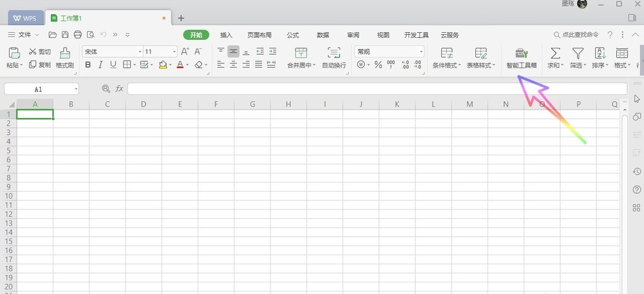The image size is (644, 294).
Task: Click the Wrap Text (自动换行) icon
Action: (x=334, y=53)
